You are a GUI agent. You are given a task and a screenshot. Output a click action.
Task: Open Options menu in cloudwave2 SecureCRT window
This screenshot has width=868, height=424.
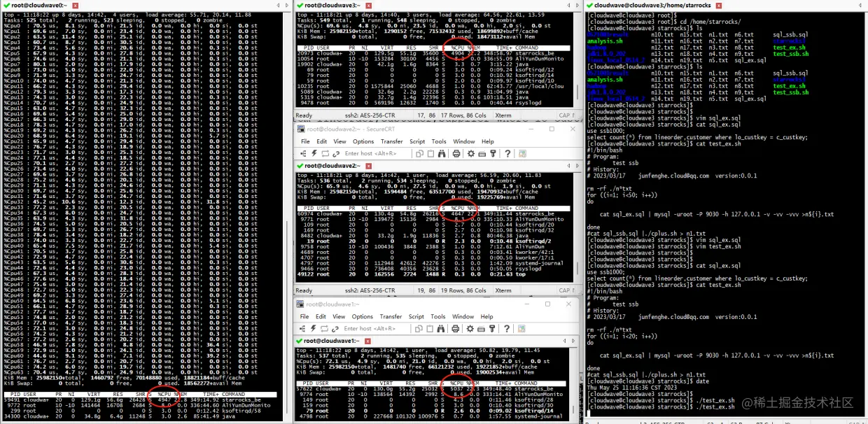click(363, 141)
